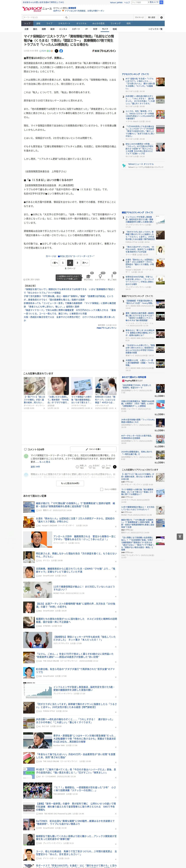Select the スポーツ category tab
This screenshot has width=186, height=868.
[x=76, y=29]
